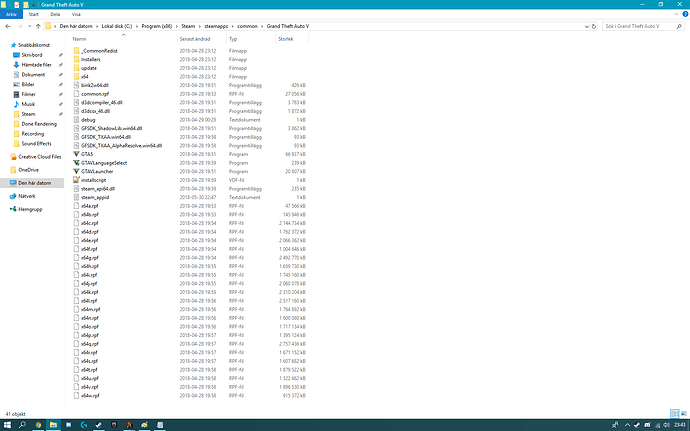The image size is (690, 431).
Task: Select the GTA5 program file
Action: click(x=87, y=155)
